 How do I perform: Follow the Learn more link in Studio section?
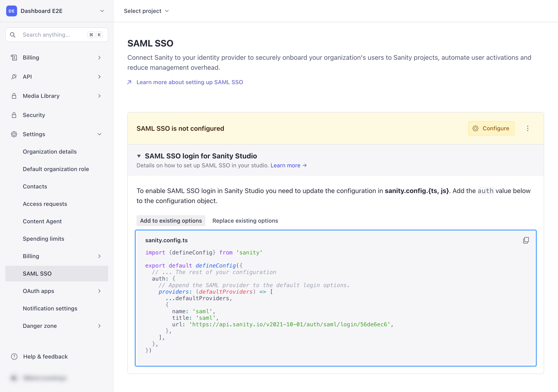point(288,165)
